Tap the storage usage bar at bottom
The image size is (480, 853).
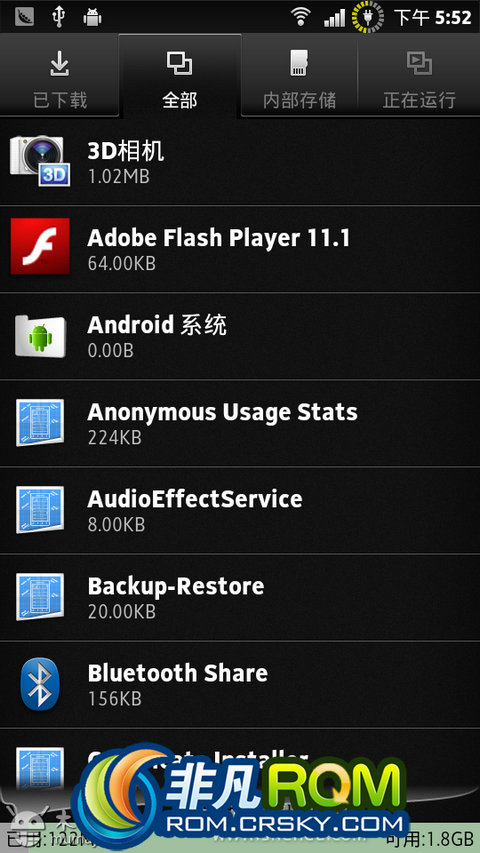coord(240,839)
